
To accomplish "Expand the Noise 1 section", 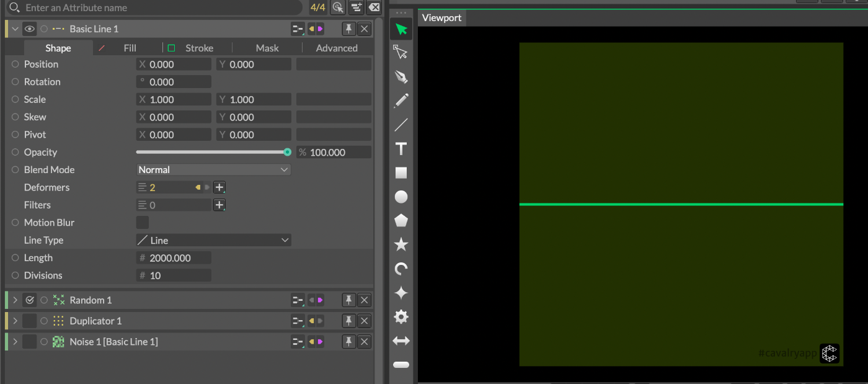I will coord(15,342).
